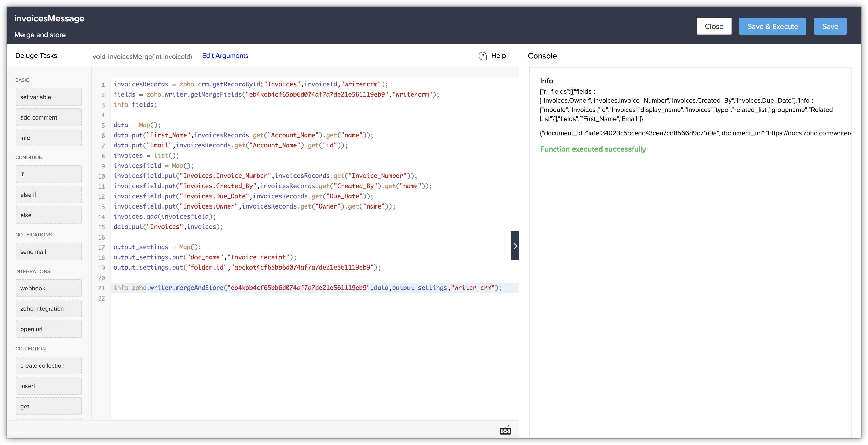This screenshot has height=445, width=868.
Task: Click the keyboard shortcuts icon
Action: pyautogui.click(x=505, y=430)
